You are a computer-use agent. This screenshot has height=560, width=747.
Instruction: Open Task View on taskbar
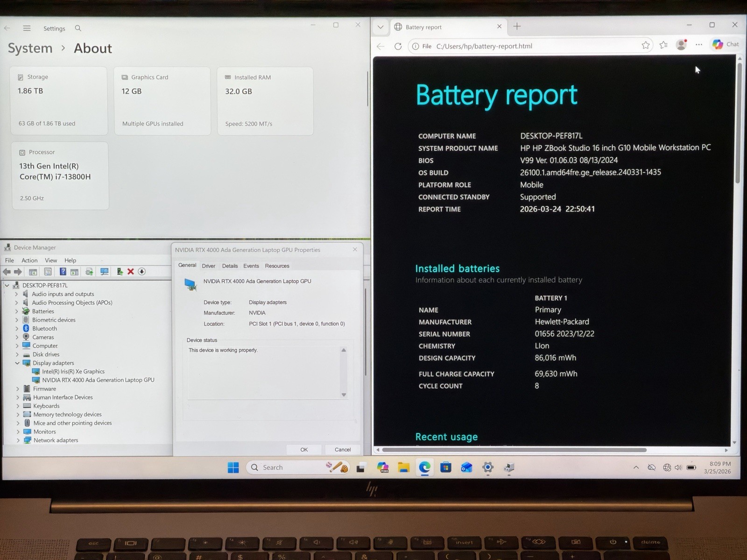[360, 468]
